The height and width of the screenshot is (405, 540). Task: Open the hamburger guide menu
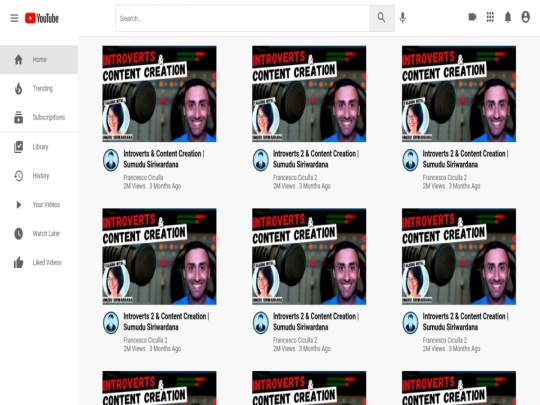[14, 18]
